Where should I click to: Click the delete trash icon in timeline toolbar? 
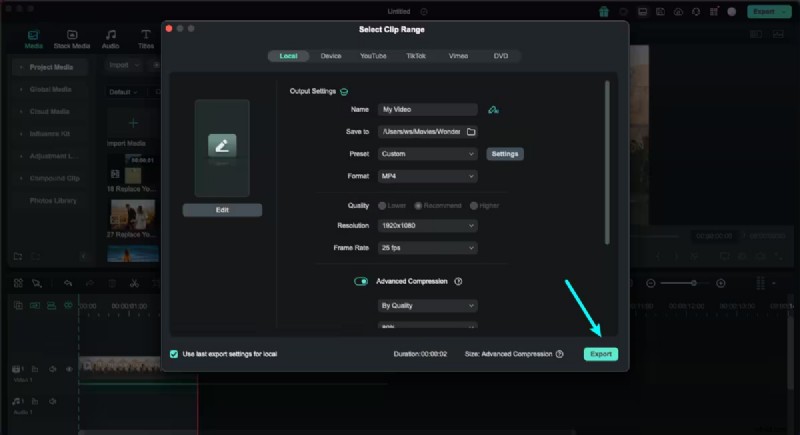point(112,283)
